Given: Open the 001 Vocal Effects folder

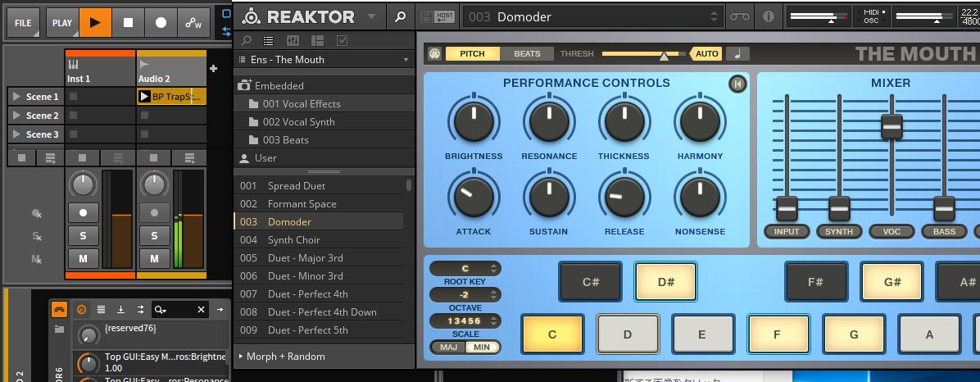Looking at the screenshot, I should point(324,104).
